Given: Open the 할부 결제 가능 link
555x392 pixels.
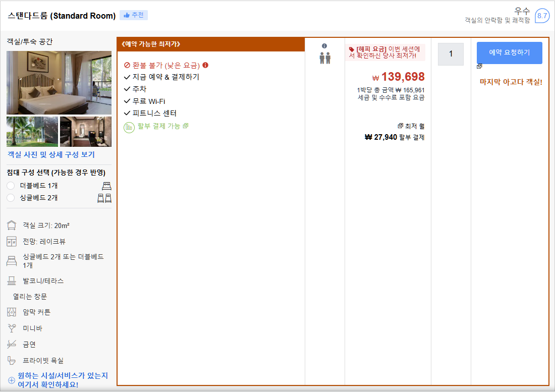Looking at the screenshot, I should [x=159, y=126].
